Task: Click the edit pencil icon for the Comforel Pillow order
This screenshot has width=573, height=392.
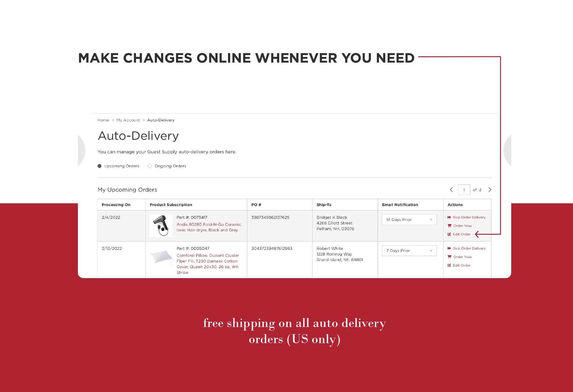Action: (449, 265)
